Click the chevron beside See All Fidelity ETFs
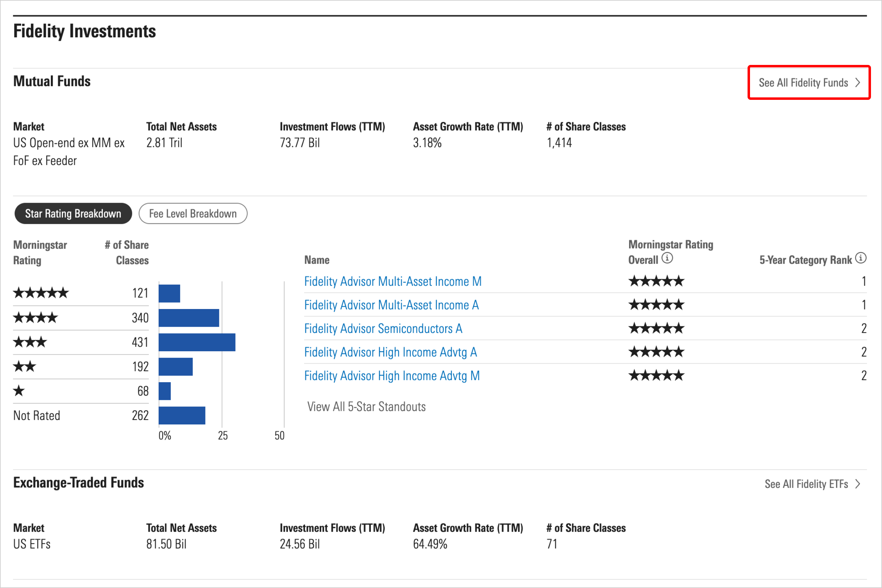 857,484
